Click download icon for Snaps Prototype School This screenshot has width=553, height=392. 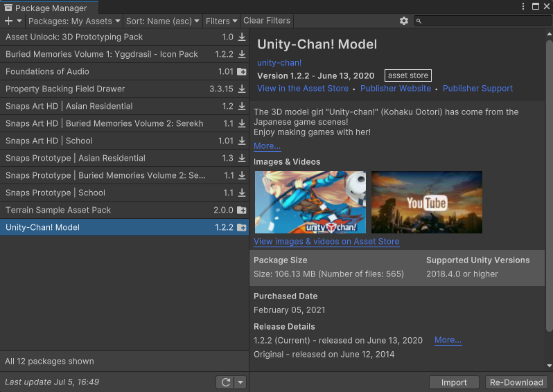pos(242,193)
